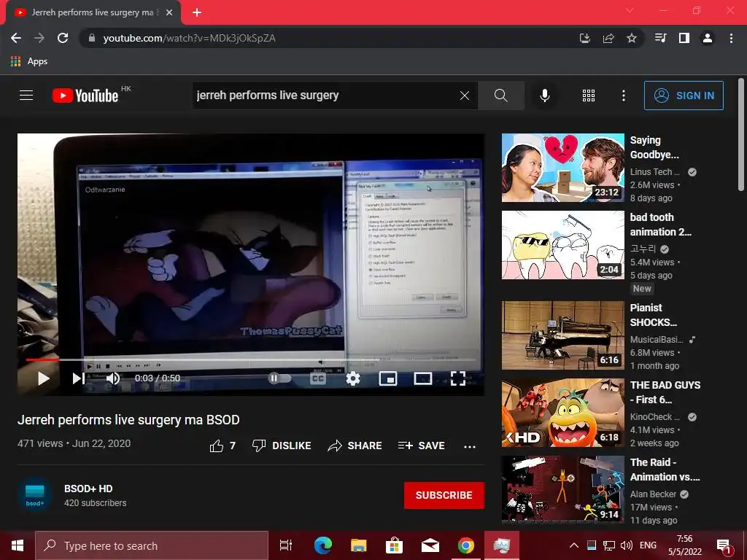This screenshot has width=747, height=560.
Task: Open the BSOD+ HD channel name
Action: pyautogui.click(x=88, y=489)
